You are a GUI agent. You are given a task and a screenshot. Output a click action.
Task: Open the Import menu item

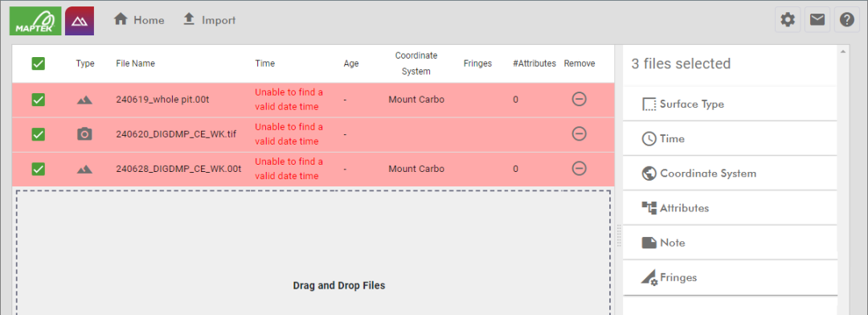click(x=209, y=20)
